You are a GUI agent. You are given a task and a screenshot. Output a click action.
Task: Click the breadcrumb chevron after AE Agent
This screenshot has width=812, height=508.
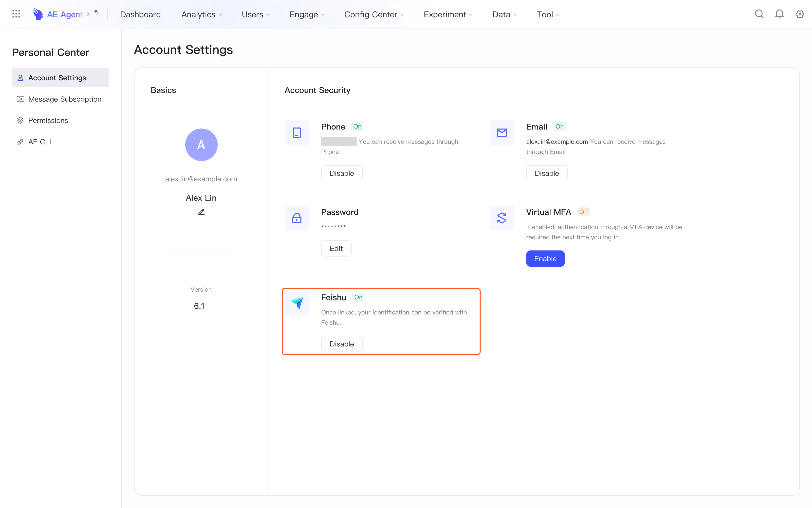pyautogui.click(x=88, y=14)
